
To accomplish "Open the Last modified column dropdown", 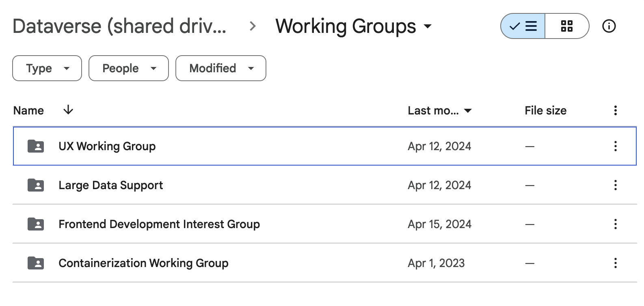I will click(439, 110).
